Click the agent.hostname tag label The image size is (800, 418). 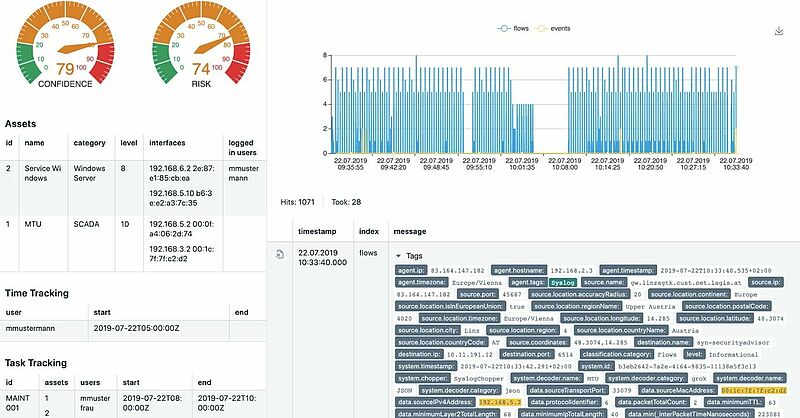pos(518,270)
